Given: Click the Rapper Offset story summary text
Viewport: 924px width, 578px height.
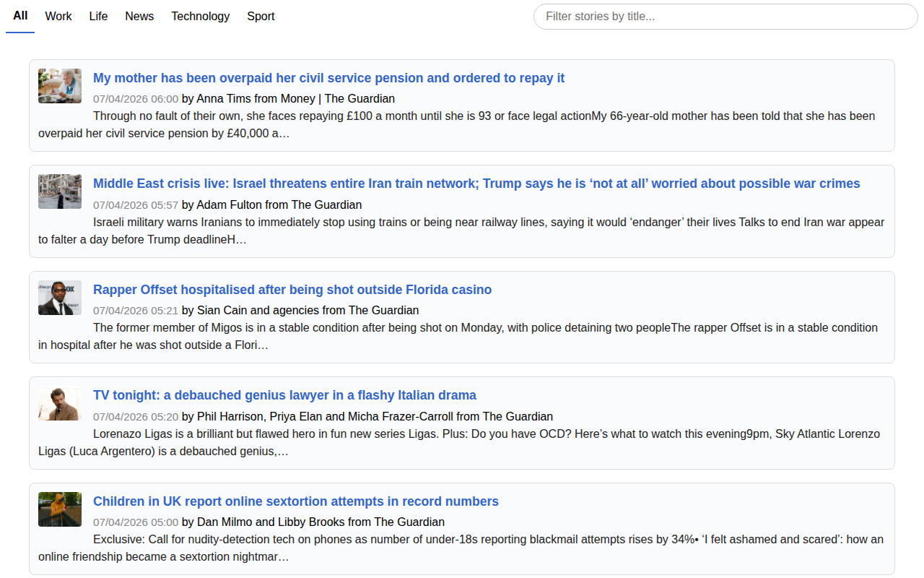Looking at the screenshot, I should 462,337.
